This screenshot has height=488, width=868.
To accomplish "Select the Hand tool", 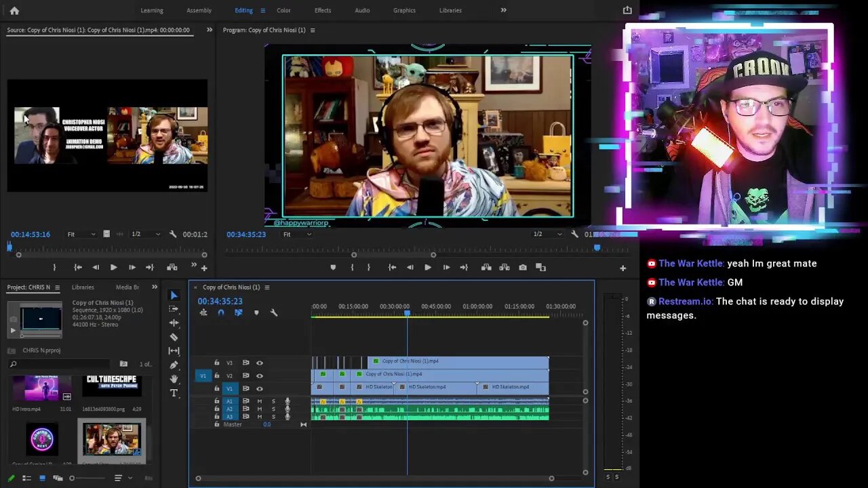I will pos(174,379).
